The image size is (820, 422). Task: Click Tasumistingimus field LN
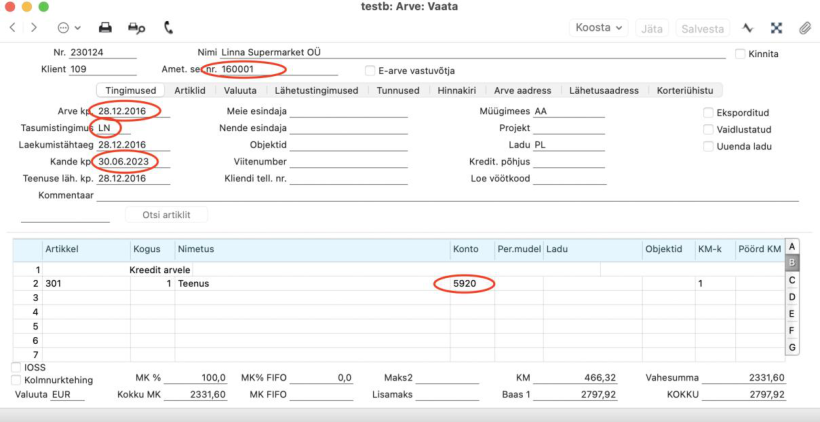[x=113, y=129]
